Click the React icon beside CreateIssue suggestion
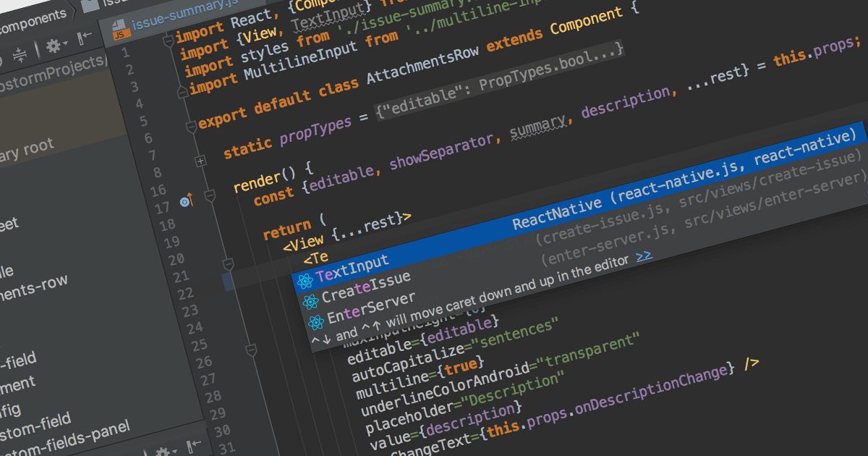This screenshot has width=868, height=456. [310, 302]
